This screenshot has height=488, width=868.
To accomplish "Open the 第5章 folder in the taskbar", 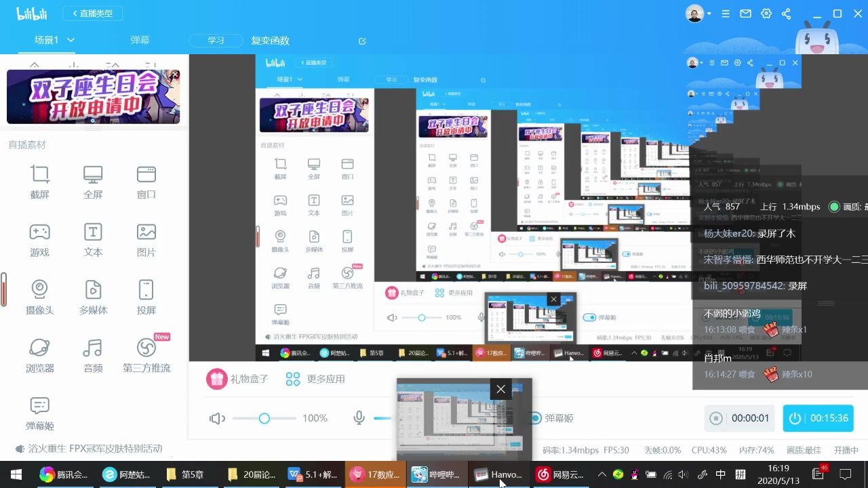I will click(184, 474).
